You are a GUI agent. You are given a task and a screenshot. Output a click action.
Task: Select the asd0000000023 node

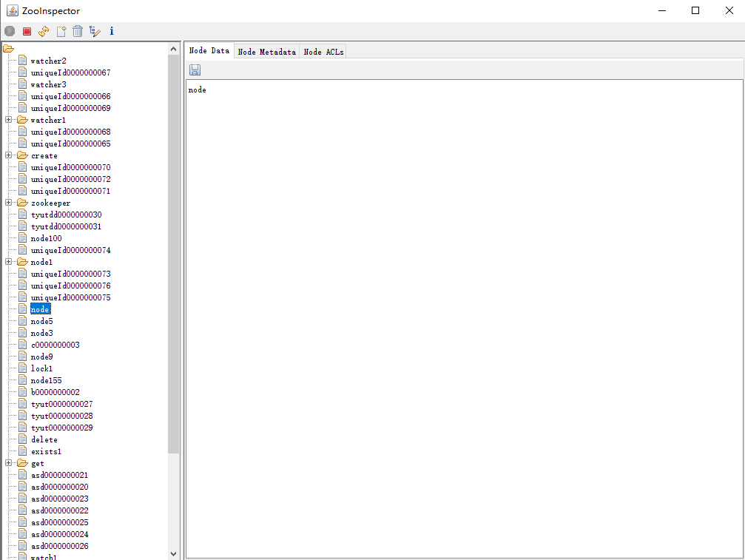pyautogui.click(x=59, y=499)
